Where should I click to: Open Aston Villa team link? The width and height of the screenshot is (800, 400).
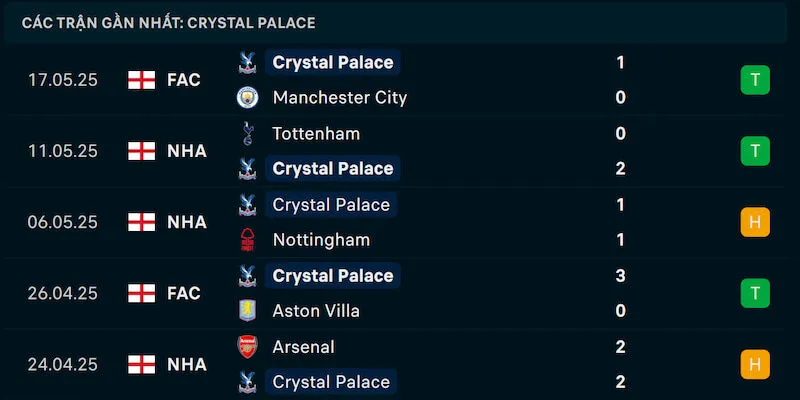pos(316,311)
